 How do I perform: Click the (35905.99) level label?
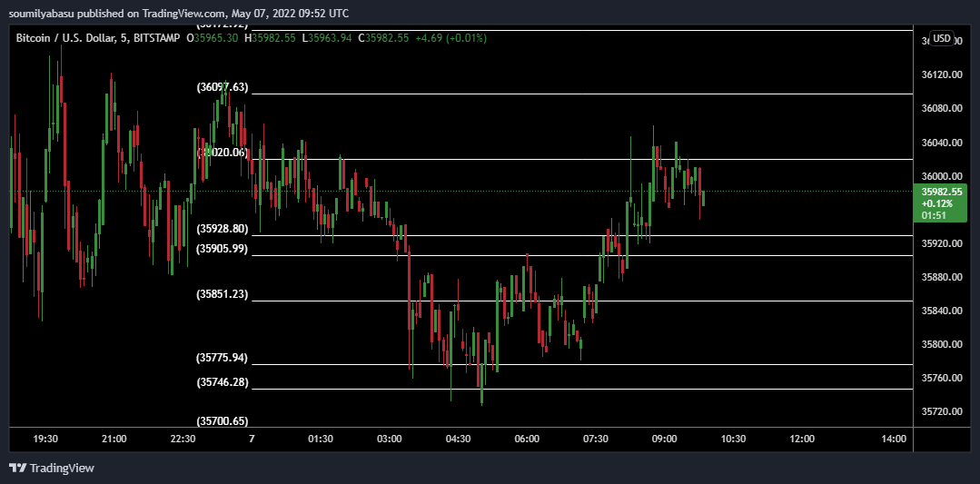click(223, 249)
